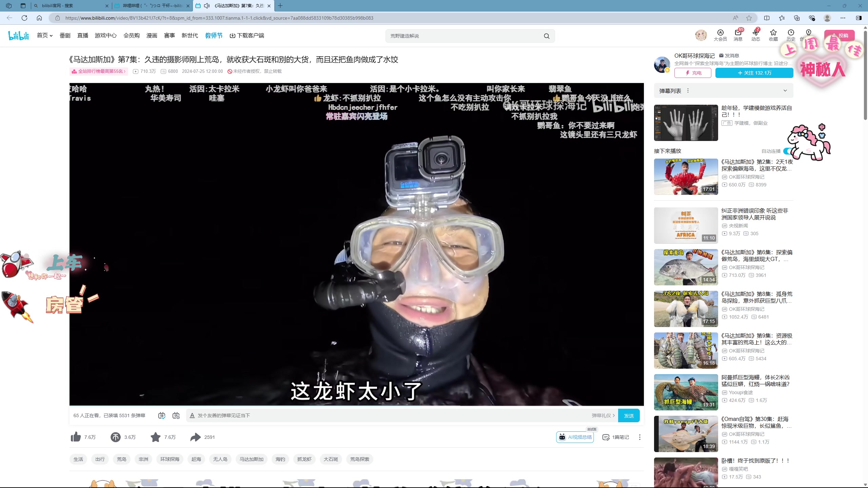Open the 会员购 nav item
Viewport: 868px width, 488px height.
[x=132, y=36]
